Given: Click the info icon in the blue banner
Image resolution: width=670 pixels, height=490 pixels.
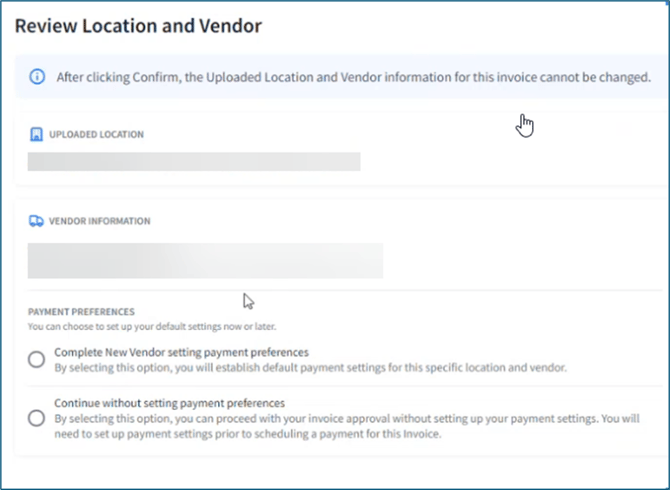Looking at the screenshot, I should [x=37, y=77].
